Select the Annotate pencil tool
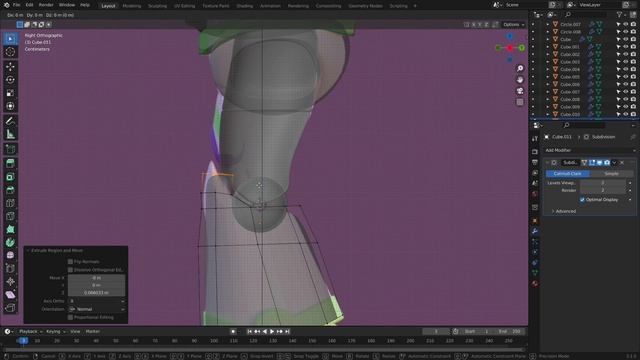 click(10, 121)
